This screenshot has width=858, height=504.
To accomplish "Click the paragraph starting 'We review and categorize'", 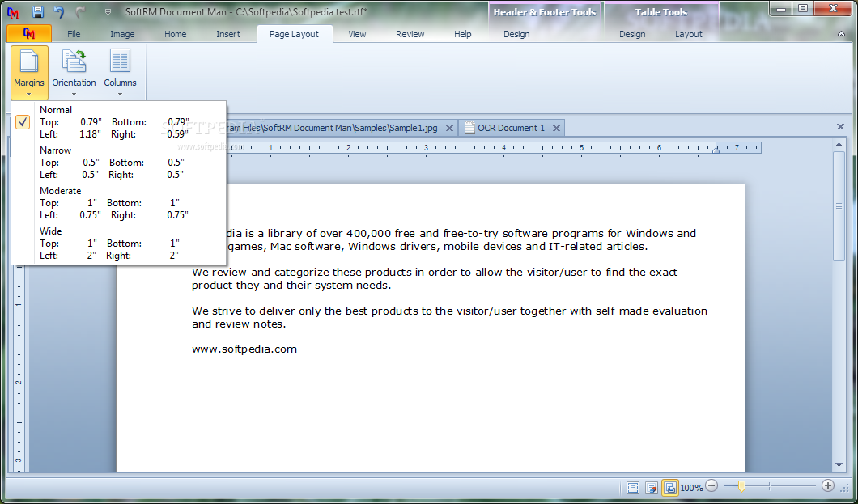I will (x=435, y=278).
